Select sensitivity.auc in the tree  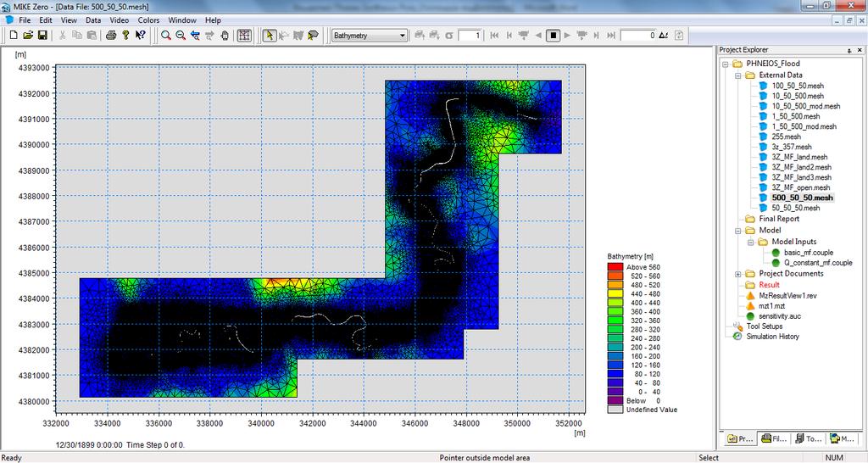click(x=780, y=316)
